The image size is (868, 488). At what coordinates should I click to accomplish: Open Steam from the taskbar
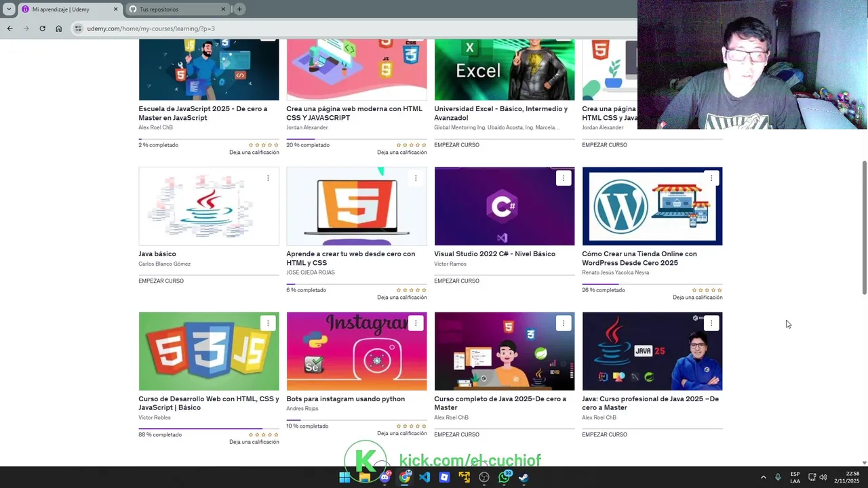point(524,477)
